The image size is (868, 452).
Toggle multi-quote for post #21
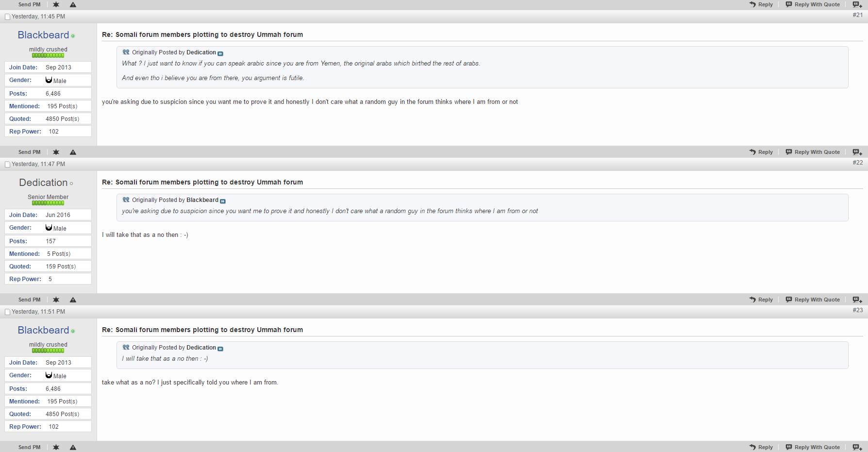857,152
